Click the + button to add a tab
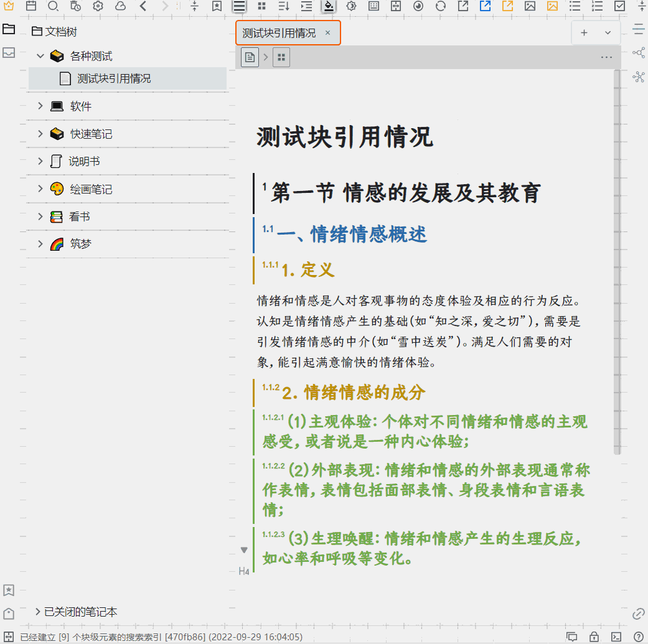The image size is (648, 644). (x=584, y=32)
